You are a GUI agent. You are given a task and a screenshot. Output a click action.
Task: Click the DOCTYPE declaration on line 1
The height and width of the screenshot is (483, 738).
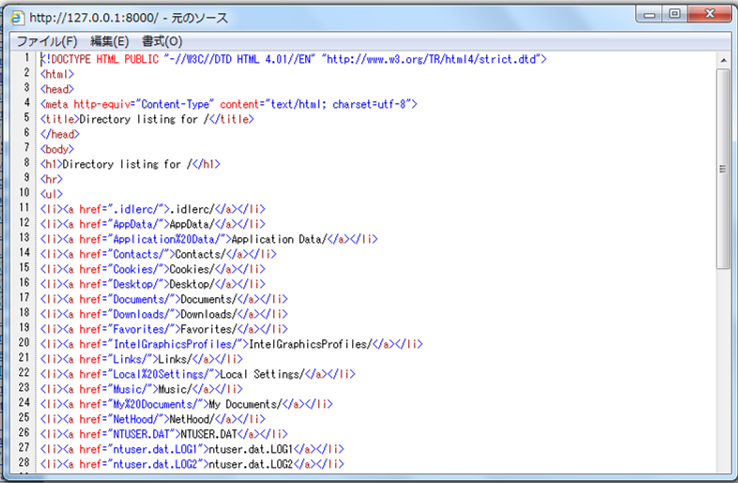[x=293, y=59]
